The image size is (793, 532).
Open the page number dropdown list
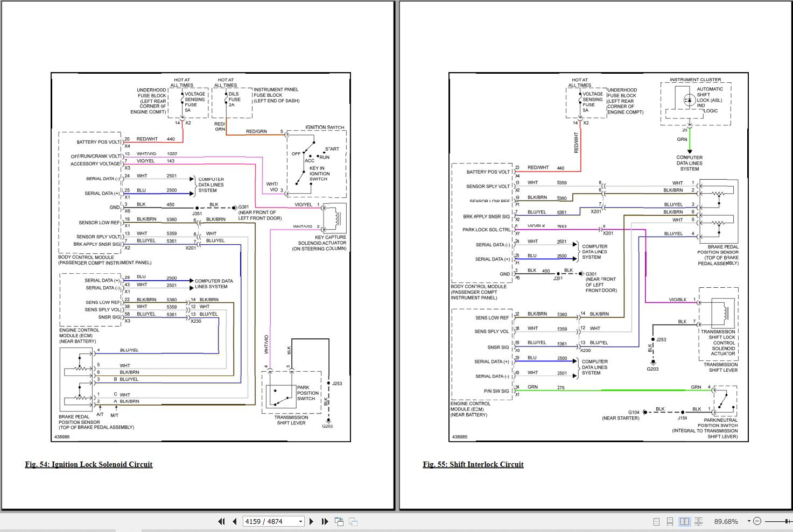coord(300,521)
